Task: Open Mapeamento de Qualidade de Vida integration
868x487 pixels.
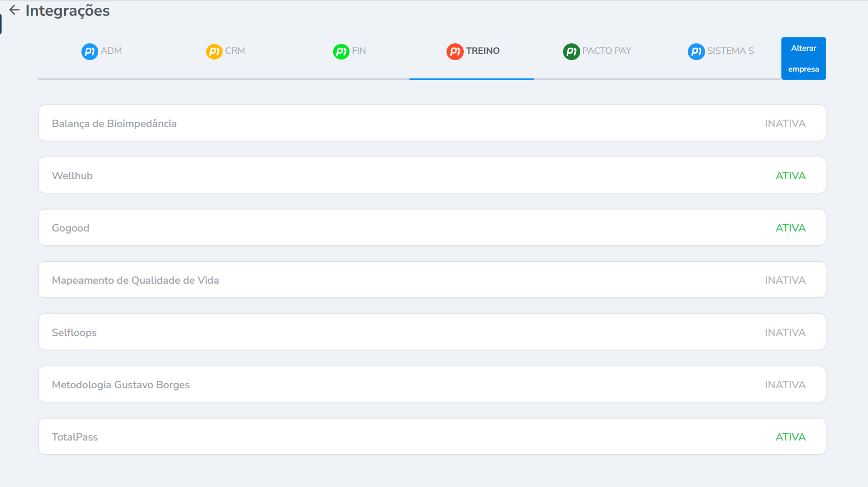Action: pyautogui.click(x=135, y=280)
